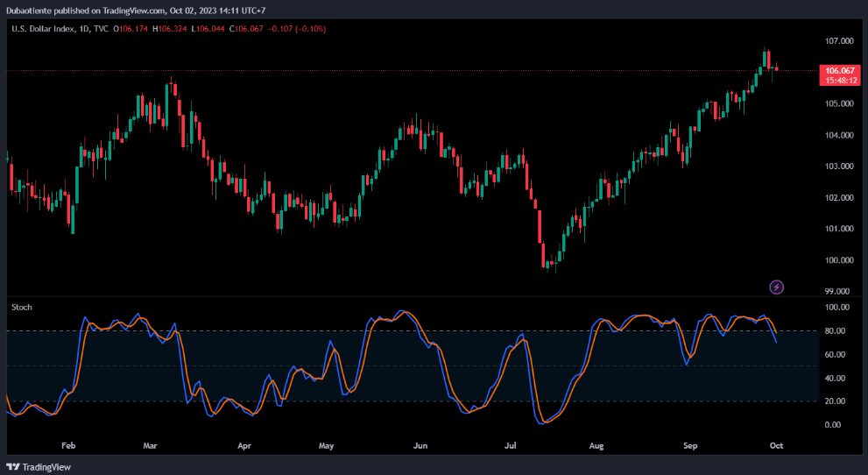Screen dimensions: 868x475
Task: Open the Stoch indicator label
Action: 21,307
